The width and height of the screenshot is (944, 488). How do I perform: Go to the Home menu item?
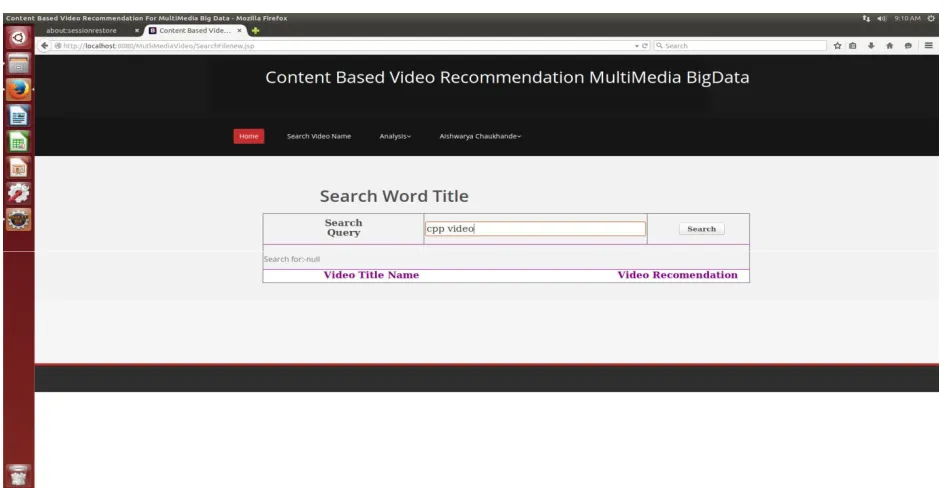[249, 137]
